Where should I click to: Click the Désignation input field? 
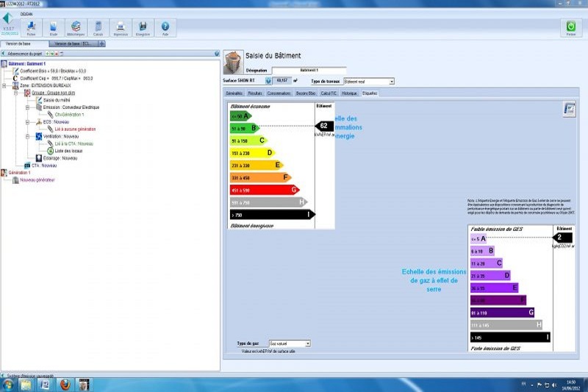[x=309, y=70]
